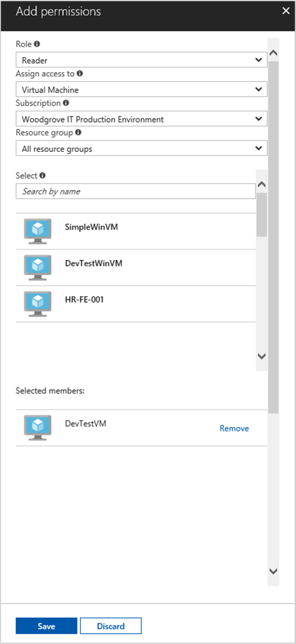Click the Assign access to info icon
Image resolution: width=296 pixels, height=644 pixels.
point(80,73)
